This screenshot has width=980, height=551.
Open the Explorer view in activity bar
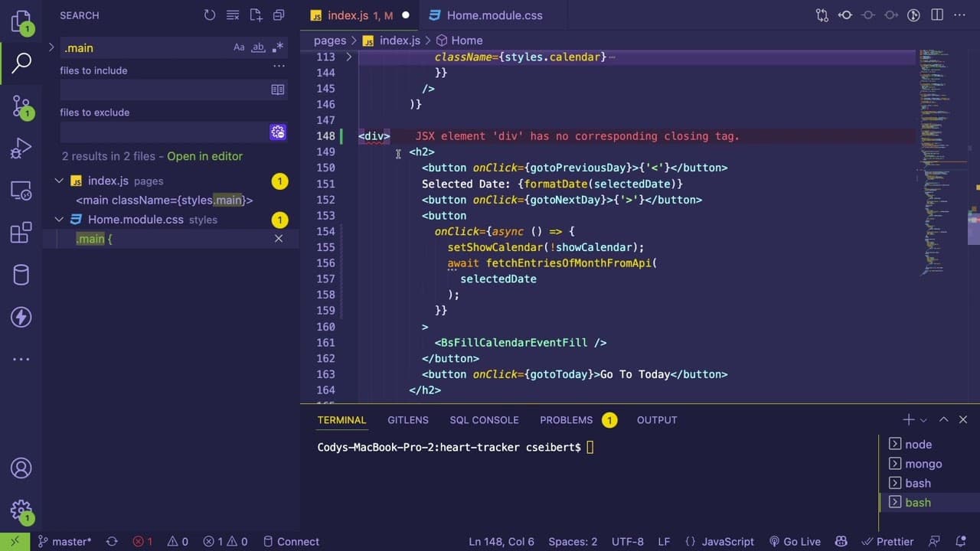pyautogui.click(x=21, y=21)
